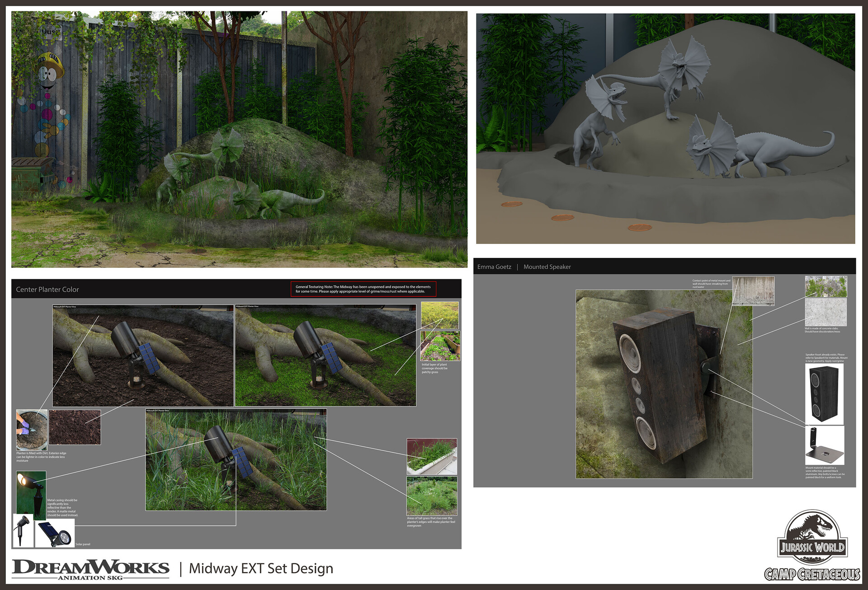Image resolution: width=868 pixels, height=590 pixels.
Task: Click the 'Wall is made of concrete slabs' note
Action: (822, 330)
